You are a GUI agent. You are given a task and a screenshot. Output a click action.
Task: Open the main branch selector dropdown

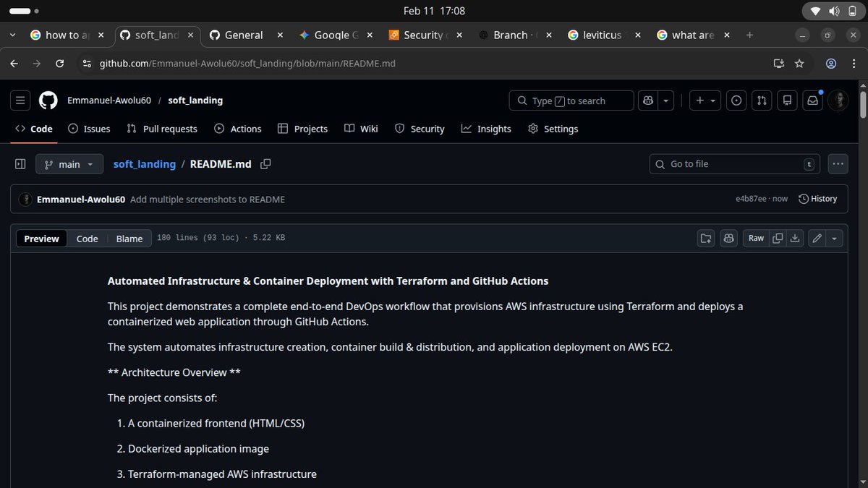point(69,164)
